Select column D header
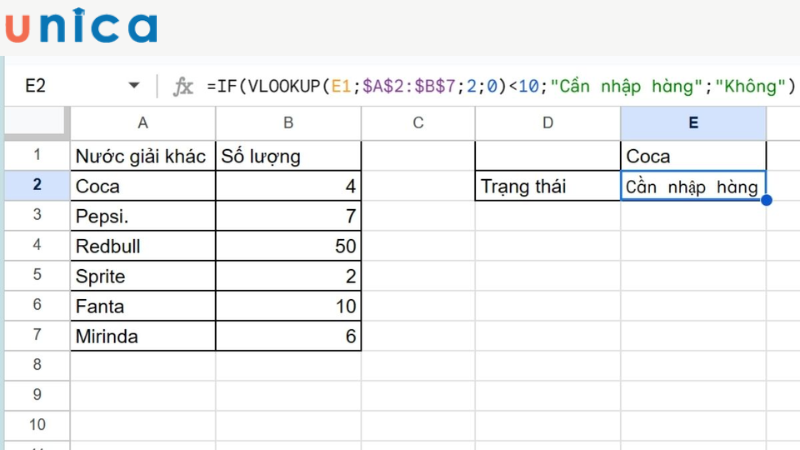This screenshot has height=450, width=800. point(547,123)
